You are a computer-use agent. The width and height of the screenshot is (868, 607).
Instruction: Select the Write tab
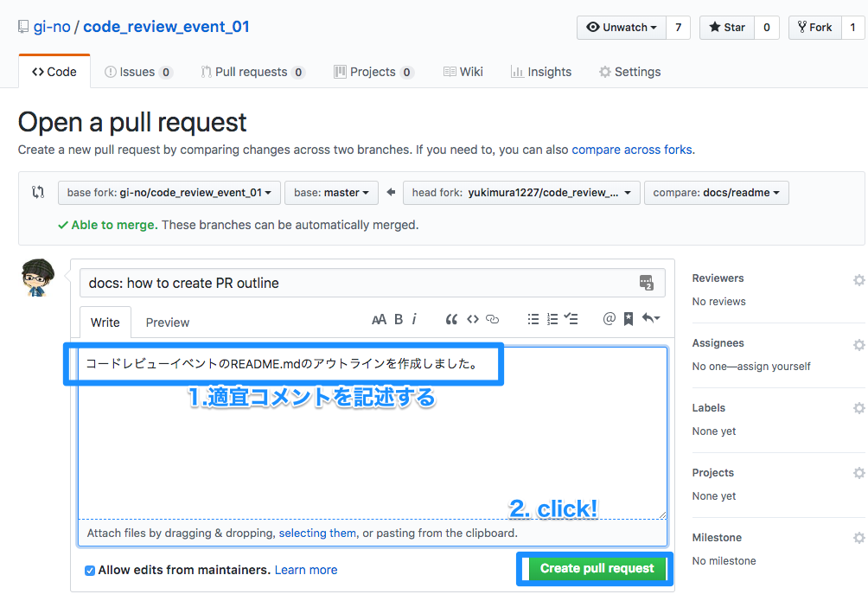(105, 323)
